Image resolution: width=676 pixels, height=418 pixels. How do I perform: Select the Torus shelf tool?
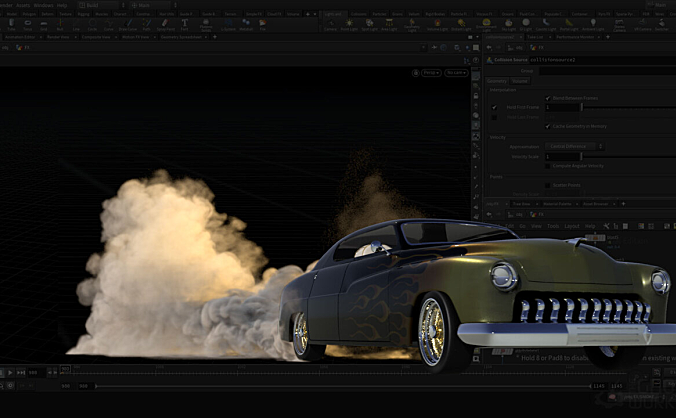coord(28,25)
